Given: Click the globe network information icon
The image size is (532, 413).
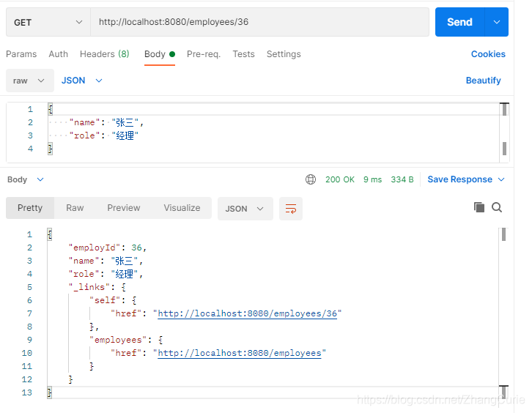Looking at the screenshot, I should (x=311, y=179).
